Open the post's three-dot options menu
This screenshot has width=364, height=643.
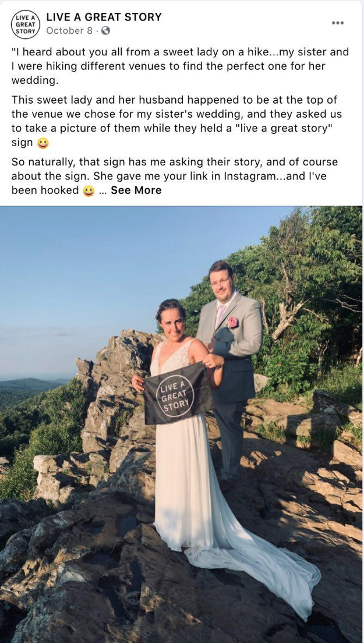click(x=338, y=23)
